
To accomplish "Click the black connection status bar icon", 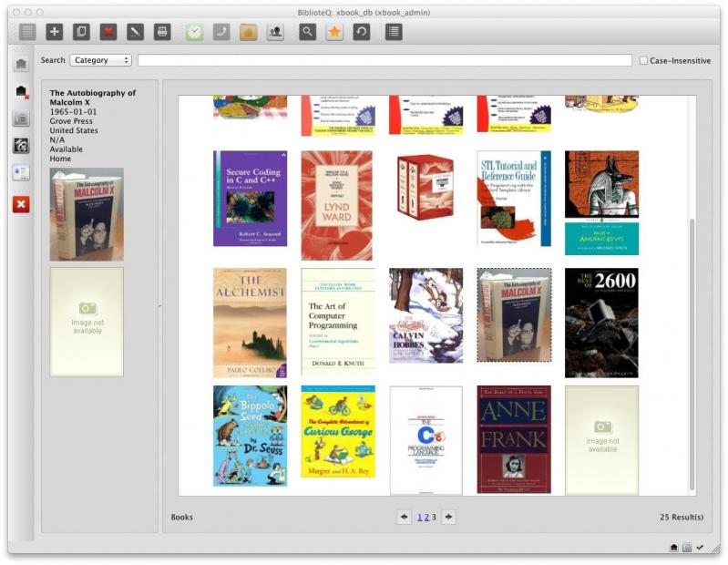I will click(674, 548).
